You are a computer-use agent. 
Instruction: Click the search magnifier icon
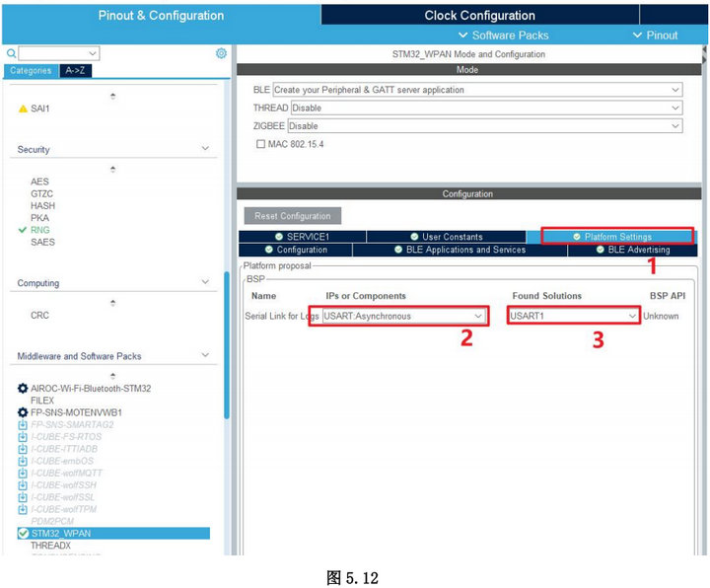11,53
